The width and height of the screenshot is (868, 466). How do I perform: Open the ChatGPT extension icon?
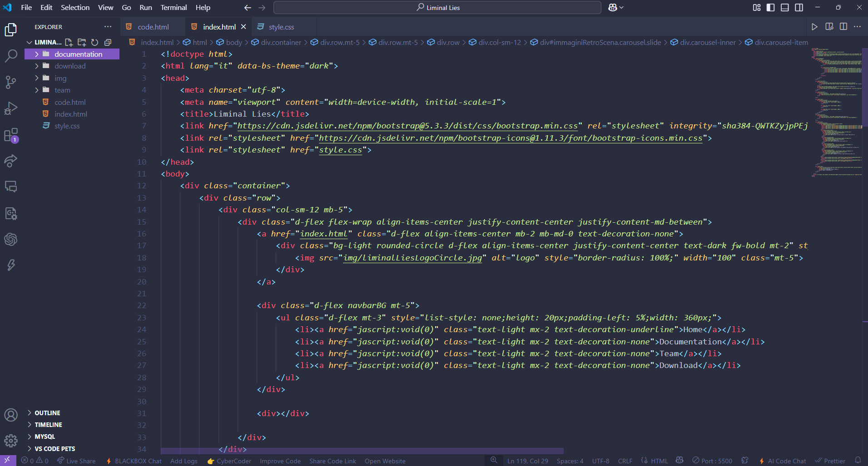[x=11, y=240]
